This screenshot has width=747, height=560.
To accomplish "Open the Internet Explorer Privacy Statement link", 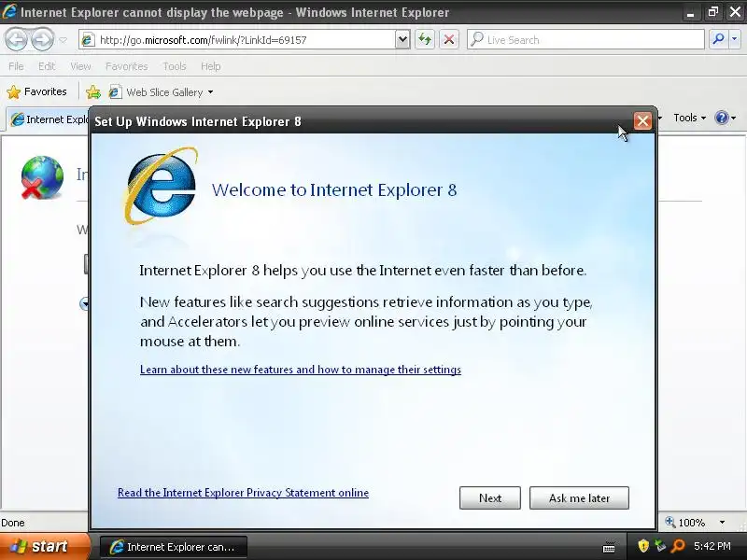I will [x=243, y=493].
